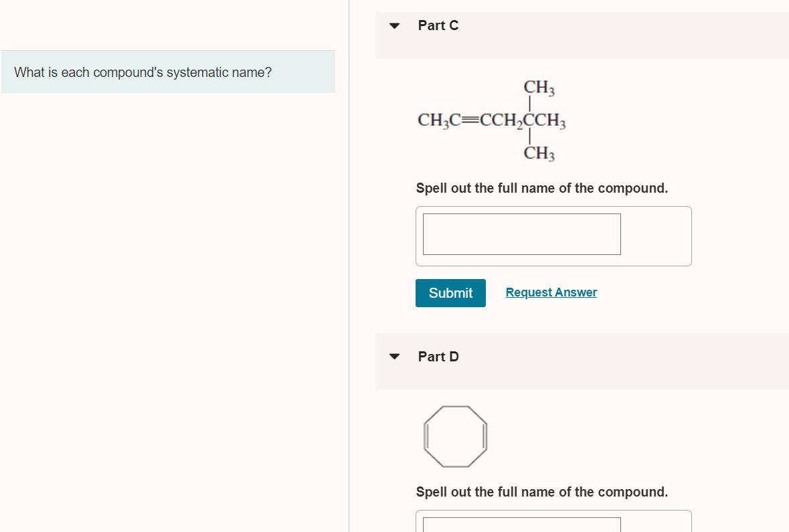Click the Submit button for Part C
Viewport: 789px width, 532px height.
point(450,293)
